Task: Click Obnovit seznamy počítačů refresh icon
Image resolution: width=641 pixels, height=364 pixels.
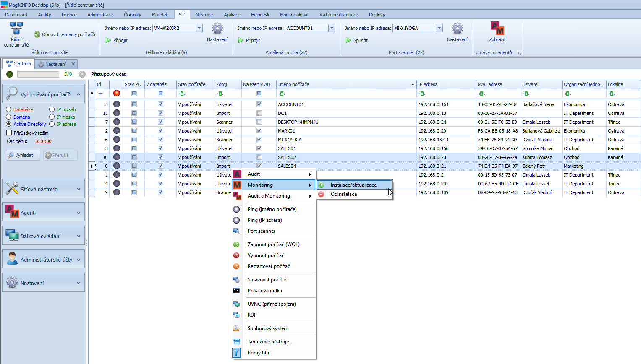Action: (37, 34)
